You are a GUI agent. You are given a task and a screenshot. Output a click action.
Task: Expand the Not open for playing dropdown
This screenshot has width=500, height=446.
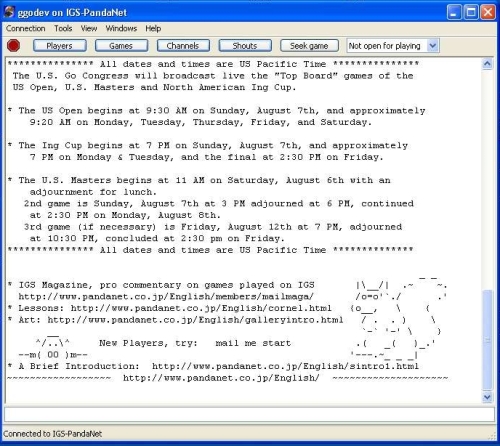[x=433, y=46]
